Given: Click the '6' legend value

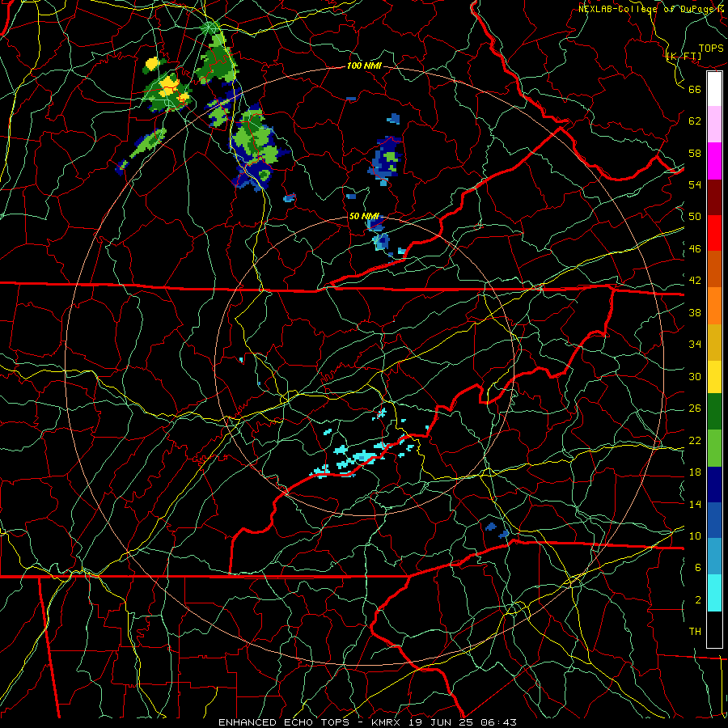Looking at the screenshot, I should 698,568.
